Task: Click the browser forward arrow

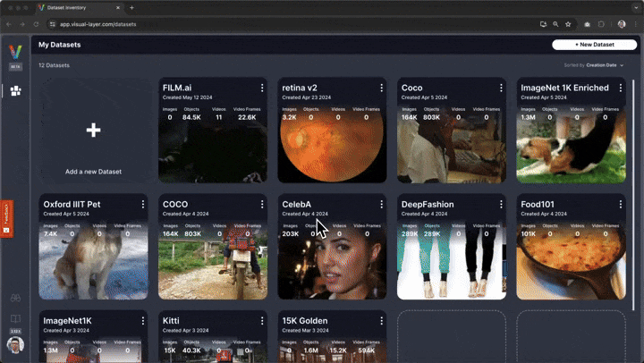Action: click(x=22, y=24)
